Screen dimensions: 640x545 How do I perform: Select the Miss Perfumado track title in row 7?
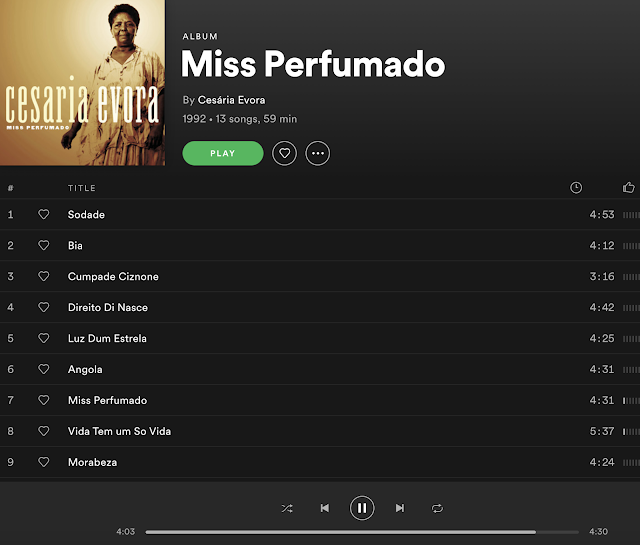tap(107, 400)
